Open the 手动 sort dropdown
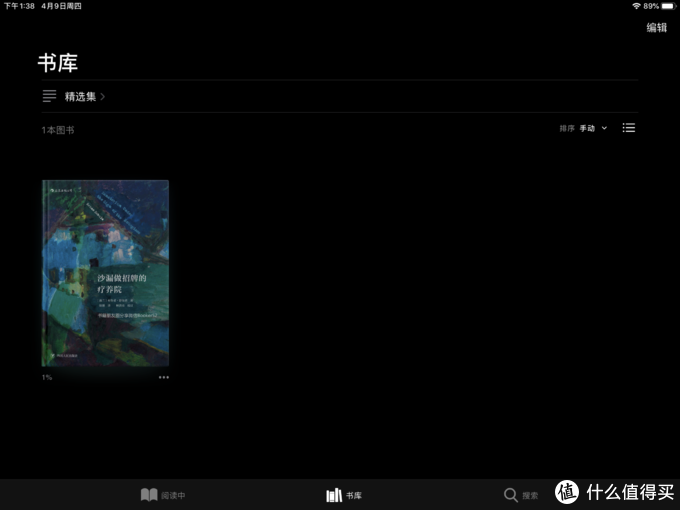The height and width of the screenshot is (510, 680). click(x=587, y=128)
